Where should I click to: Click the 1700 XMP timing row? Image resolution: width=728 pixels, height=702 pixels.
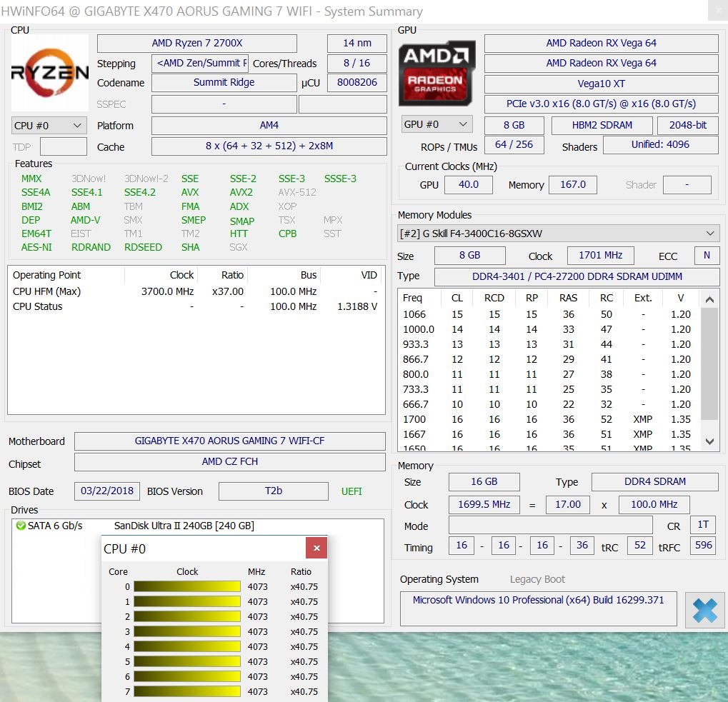548,419
